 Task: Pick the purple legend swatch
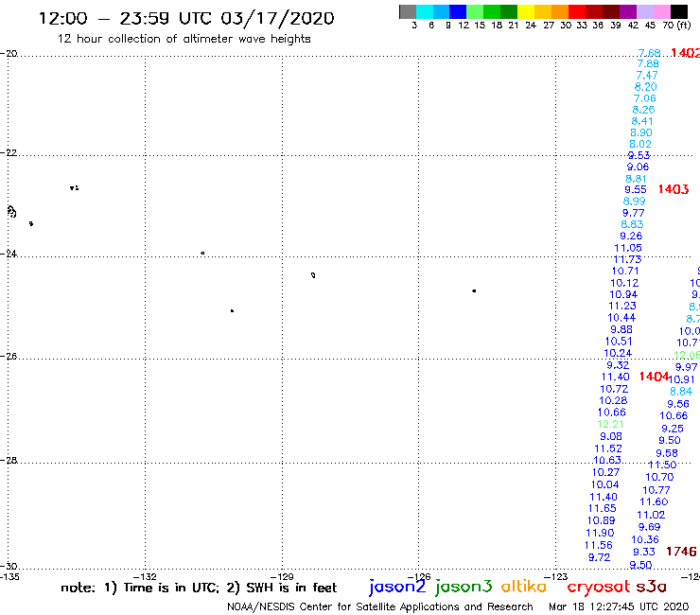(x=628, y=11)
